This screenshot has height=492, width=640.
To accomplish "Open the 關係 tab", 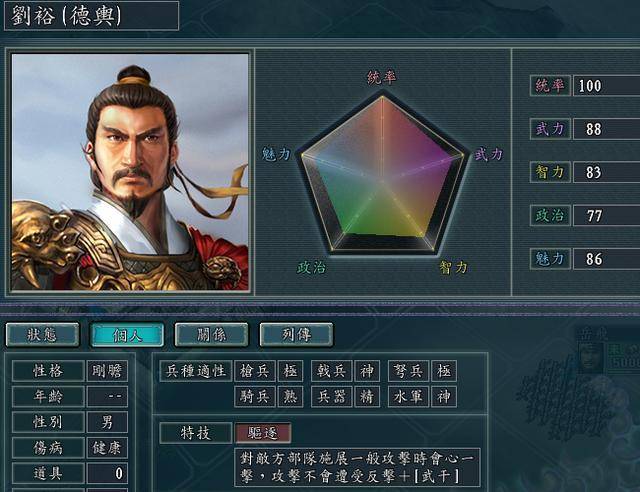I will (x=211, y=335).
